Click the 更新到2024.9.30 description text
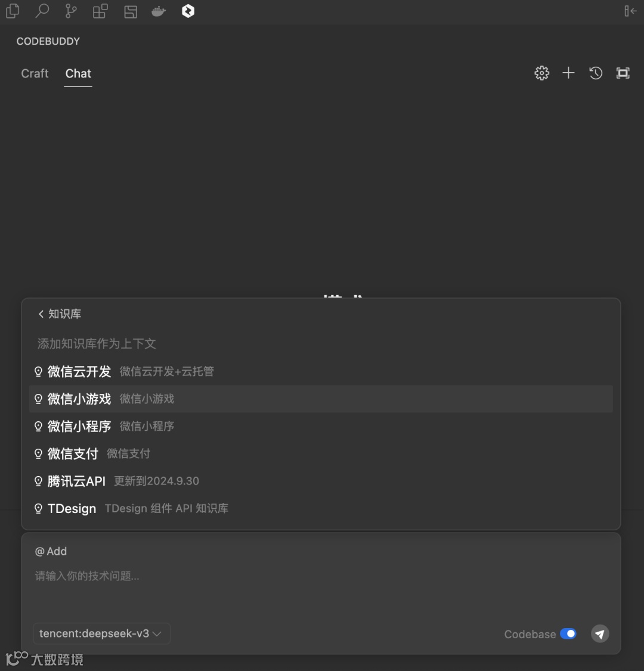 [156, 481]
